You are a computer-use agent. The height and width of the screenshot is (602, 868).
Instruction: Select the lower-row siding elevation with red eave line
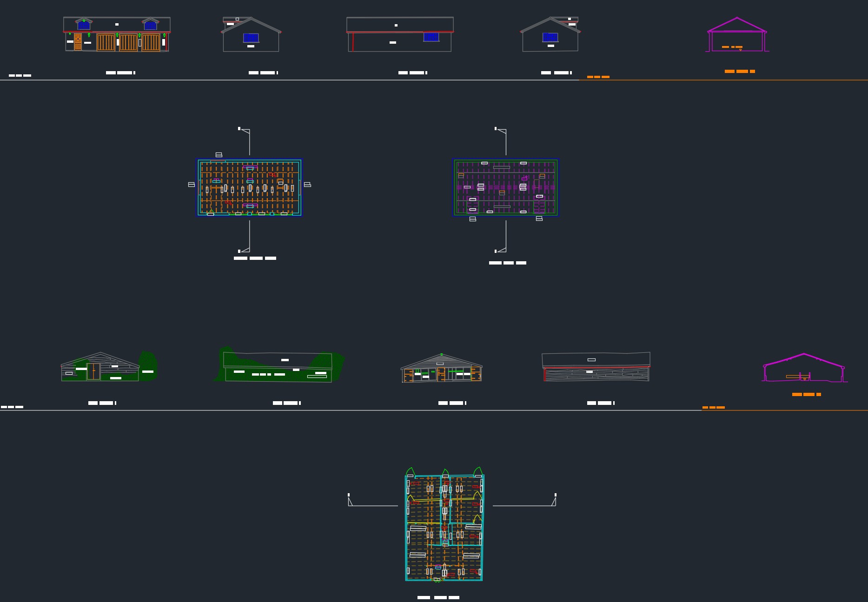tap(596, 367)
